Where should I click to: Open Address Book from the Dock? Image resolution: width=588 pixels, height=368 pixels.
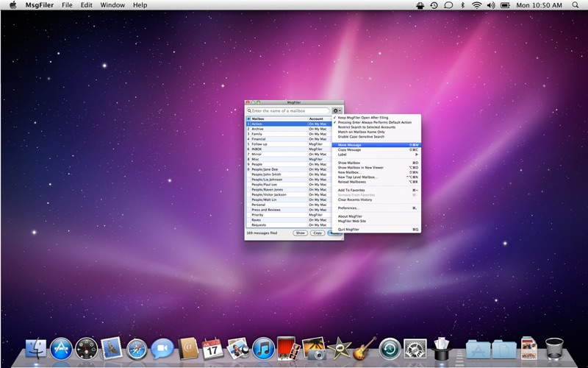click(x=187, y=348)
